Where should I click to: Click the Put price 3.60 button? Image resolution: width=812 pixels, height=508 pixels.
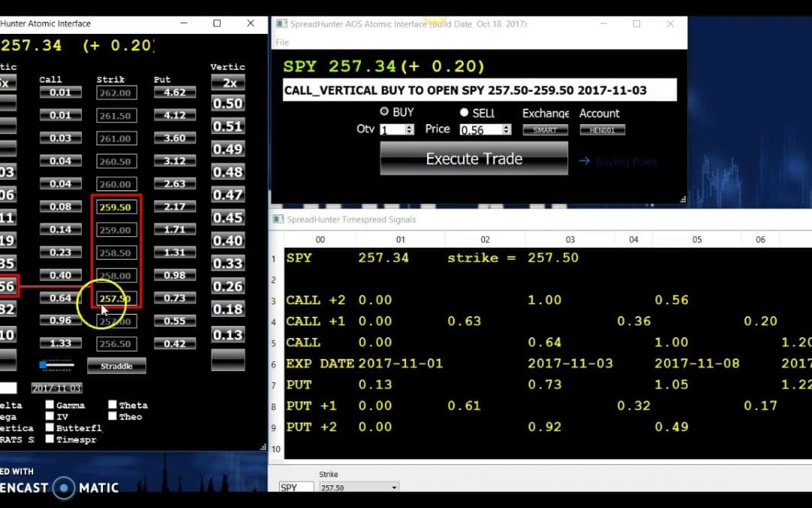[x=174, y=138]
